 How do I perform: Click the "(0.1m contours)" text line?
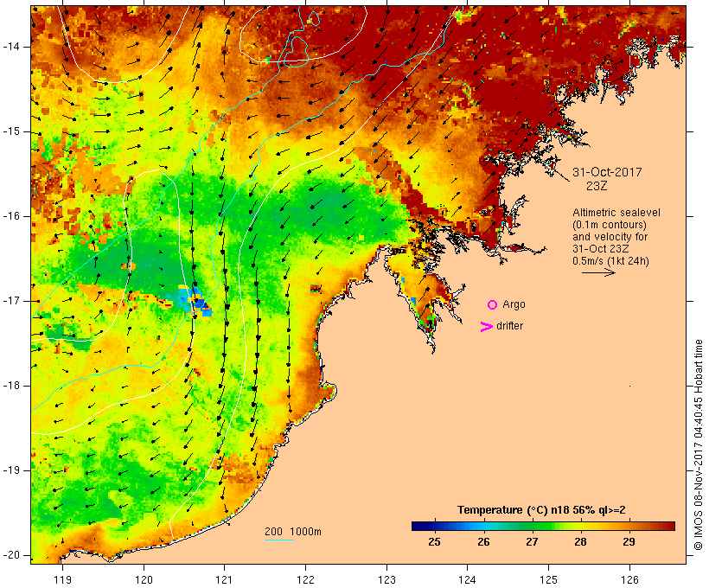[610, 225]
